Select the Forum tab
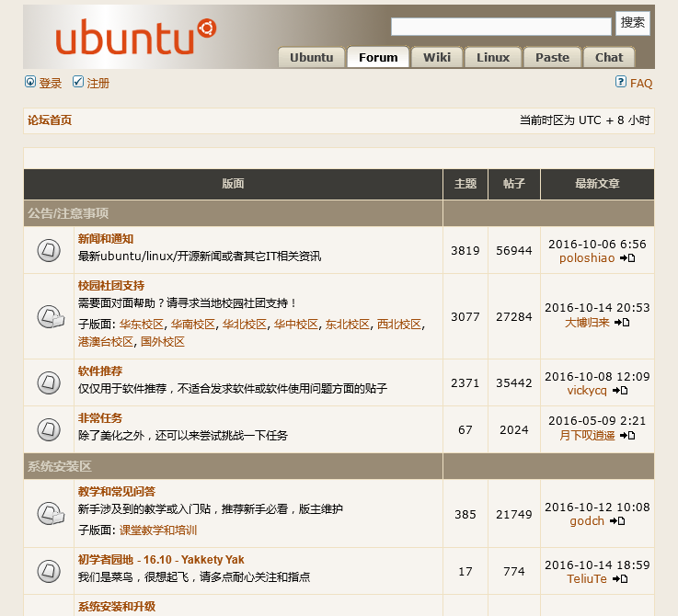The width and height of the screenshot is (678, 616). (x=378, y=58)
